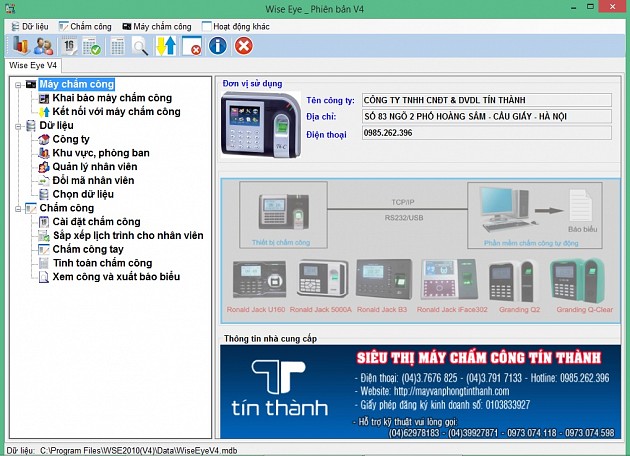This screenshot has width=630, height=456.
Task: Click the fingerprint device photo thumbnail
Action: (261, 124)
